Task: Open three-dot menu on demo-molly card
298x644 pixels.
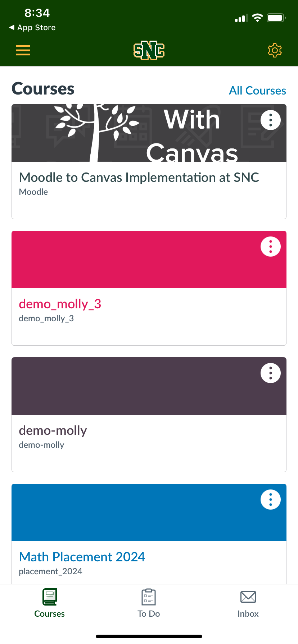Action: [271, 373]
